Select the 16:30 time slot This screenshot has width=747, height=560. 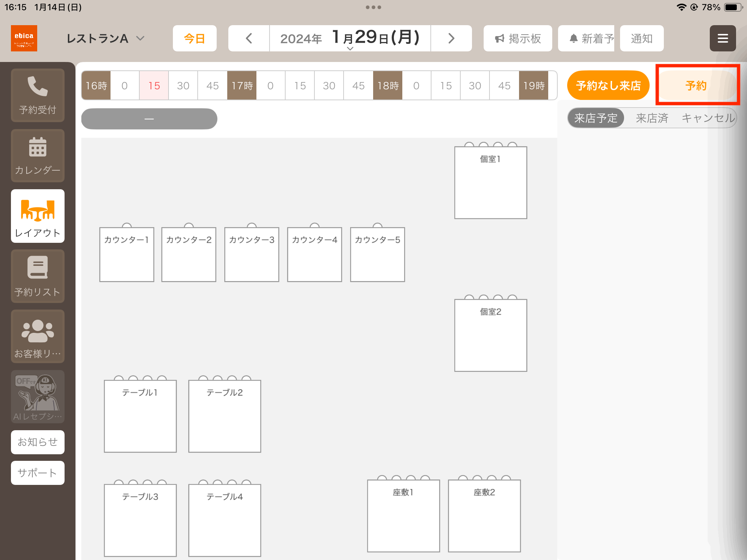click(x=183, y=86)
